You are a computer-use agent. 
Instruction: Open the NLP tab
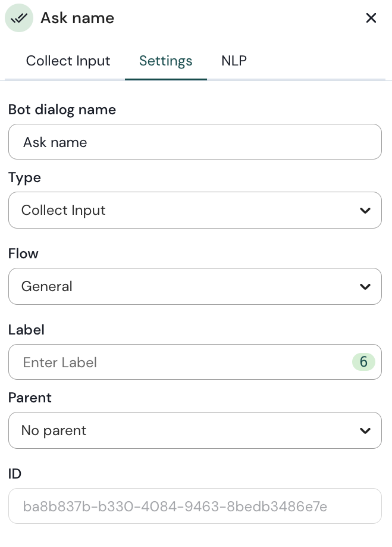pyautogui.click(x=234, y=61)
